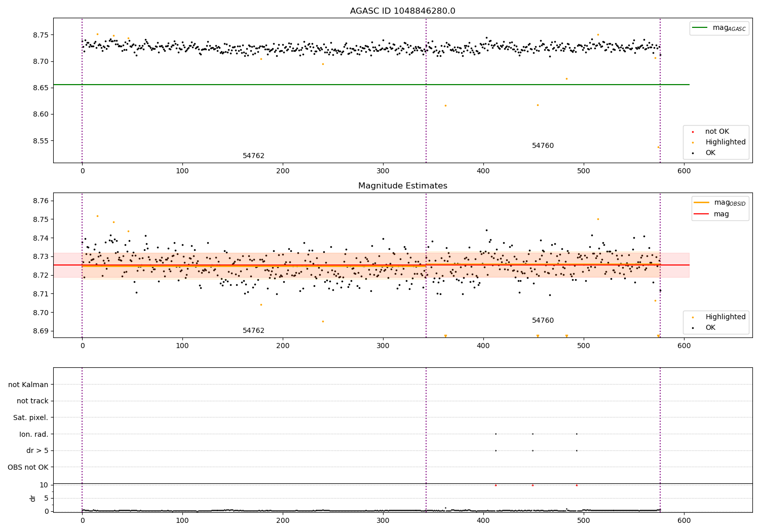760x532 pixels.
Task: Click the "not Kalman" axis label
Action: 28,385
